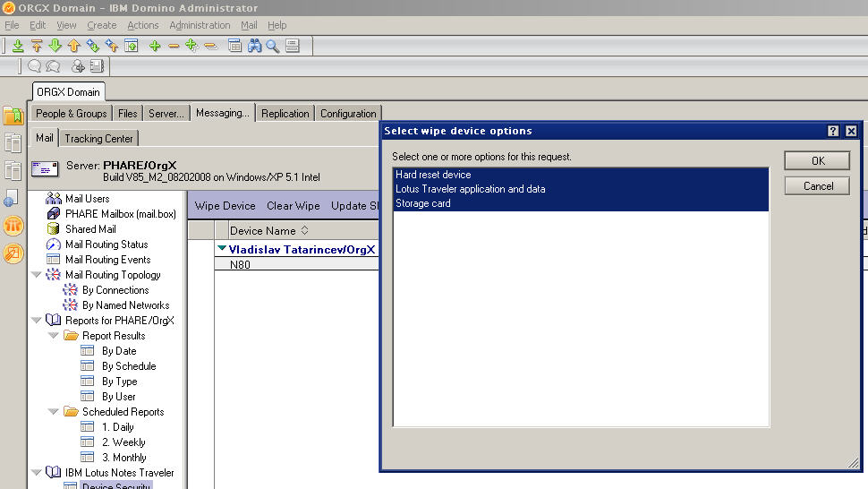This screenshot has width=868, height=489.
Task: Click Wipe Device action button
Action: tap(225, 206)
